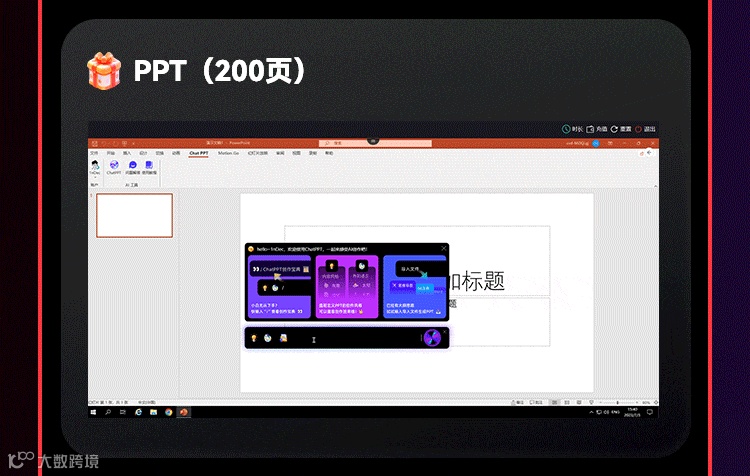Click the PowerPoint title bar search box
Image resolution: width=750 pixels, height=476 pixels.
point(375,143)
